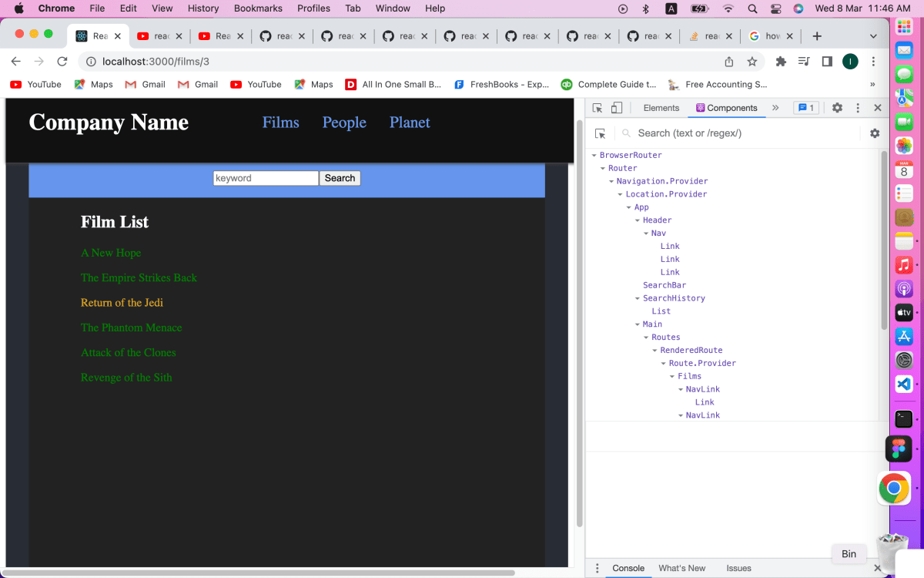Open the Bookmarks menu in menu bar

[259, 8]
